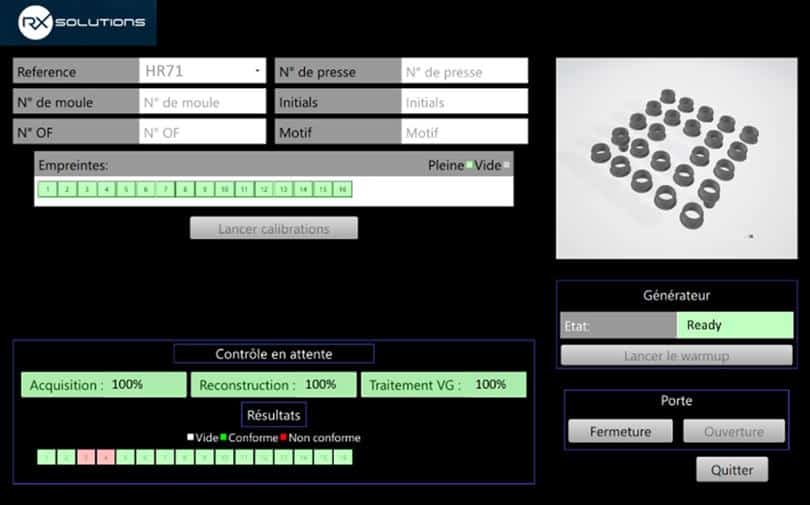Click the Lancer le warmup button
The image size is (810, 505).
tap(677, 356)
